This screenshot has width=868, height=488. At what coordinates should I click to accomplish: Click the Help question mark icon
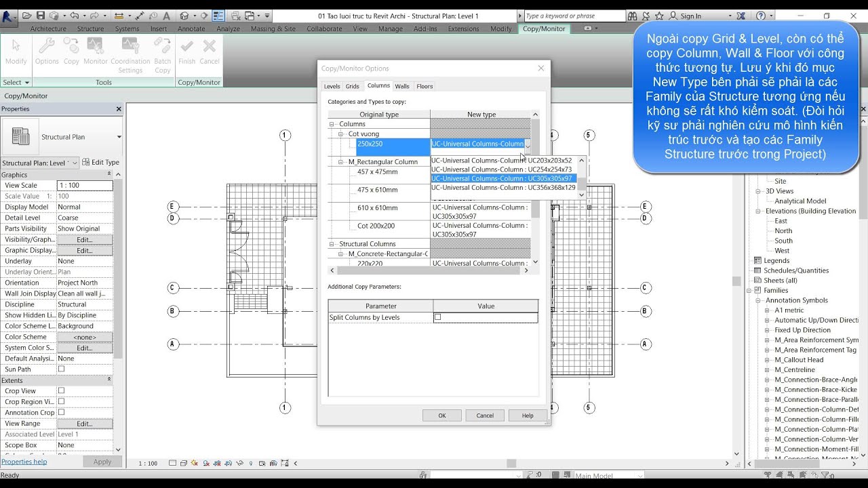[761, 16]
